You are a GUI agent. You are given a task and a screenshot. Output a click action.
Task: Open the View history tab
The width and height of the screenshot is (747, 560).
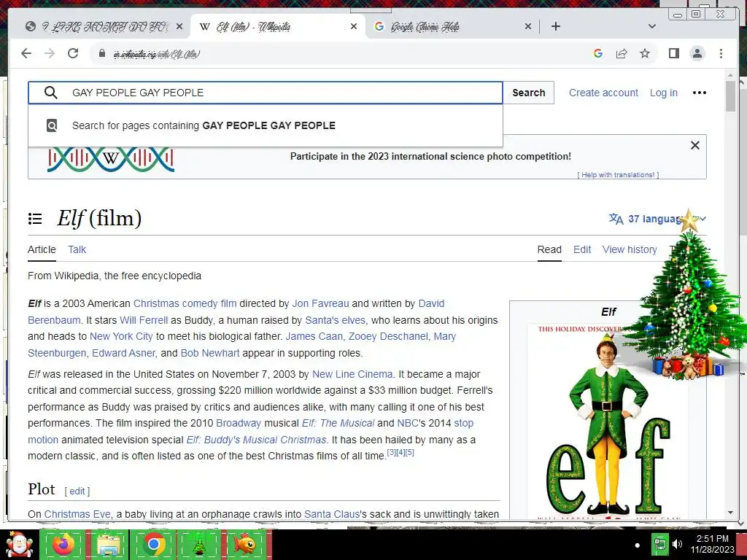coord(630,249)
